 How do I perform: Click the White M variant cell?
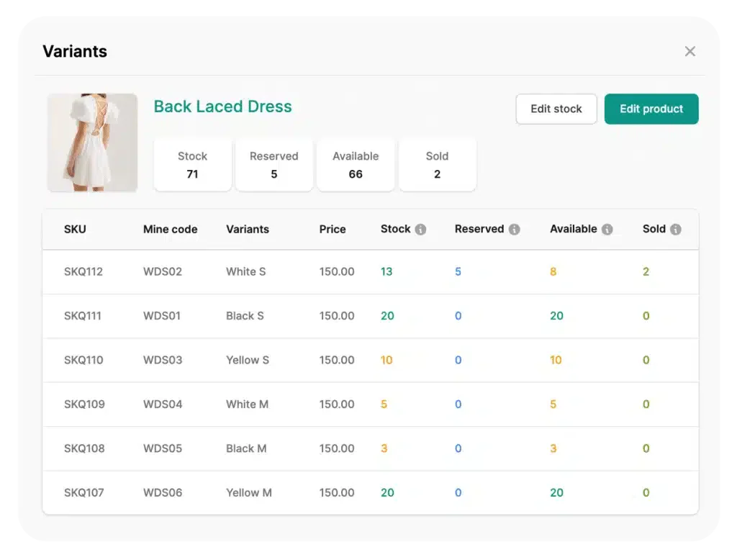pos(248,405)
